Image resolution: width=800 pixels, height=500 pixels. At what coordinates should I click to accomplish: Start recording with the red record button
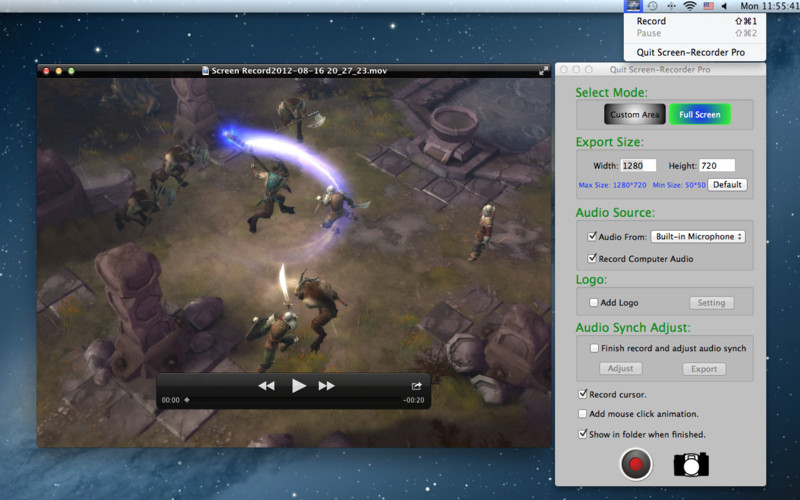coord(636,464)
